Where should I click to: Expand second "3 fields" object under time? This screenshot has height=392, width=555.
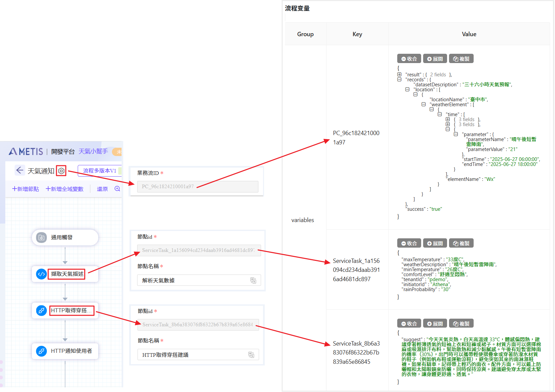coord(448,124)
